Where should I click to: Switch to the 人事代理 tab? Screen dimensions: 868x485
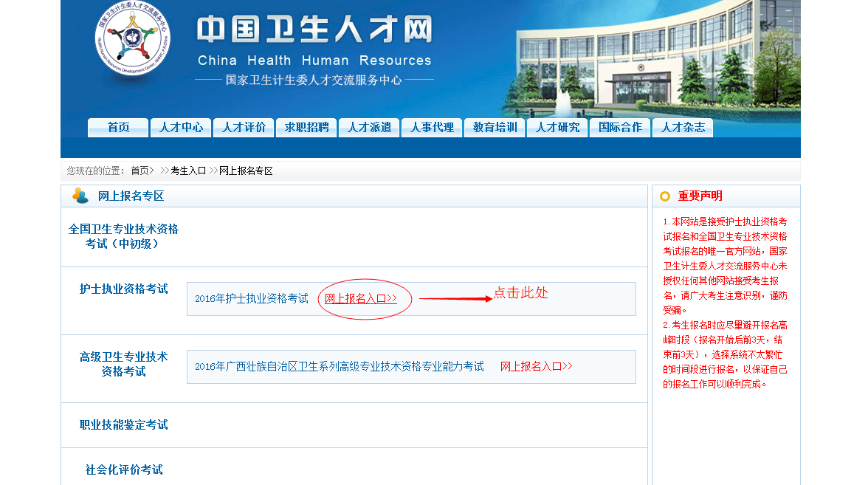[x=432, y=128]
